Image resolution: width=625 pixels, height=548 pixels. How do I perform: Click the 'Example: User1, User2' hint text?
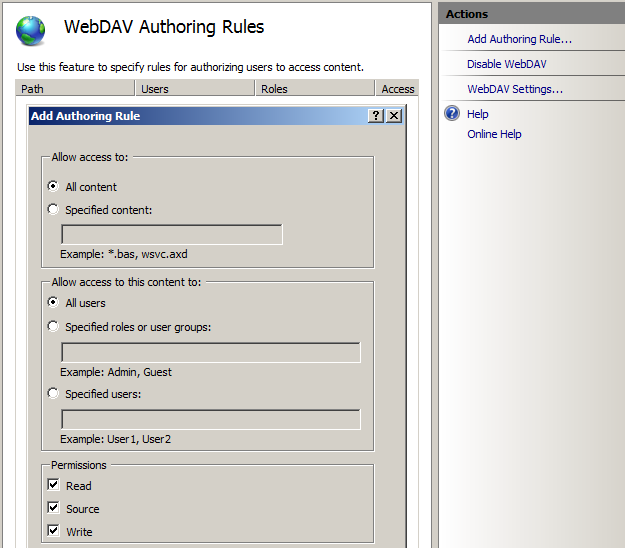(116, 439)
